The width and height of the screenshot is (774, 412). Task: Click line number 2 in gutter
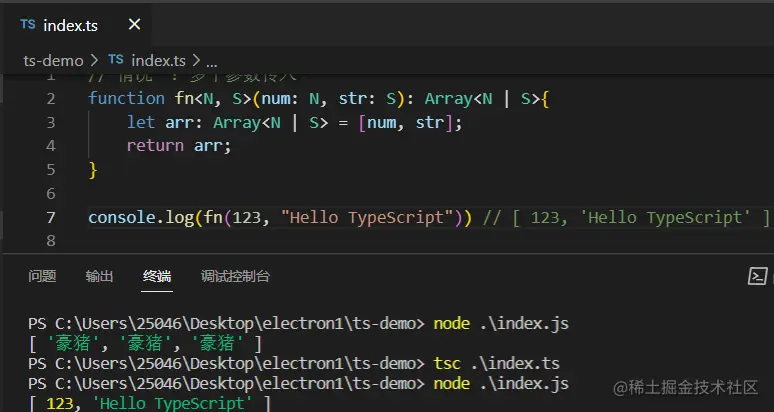[51, 99]
